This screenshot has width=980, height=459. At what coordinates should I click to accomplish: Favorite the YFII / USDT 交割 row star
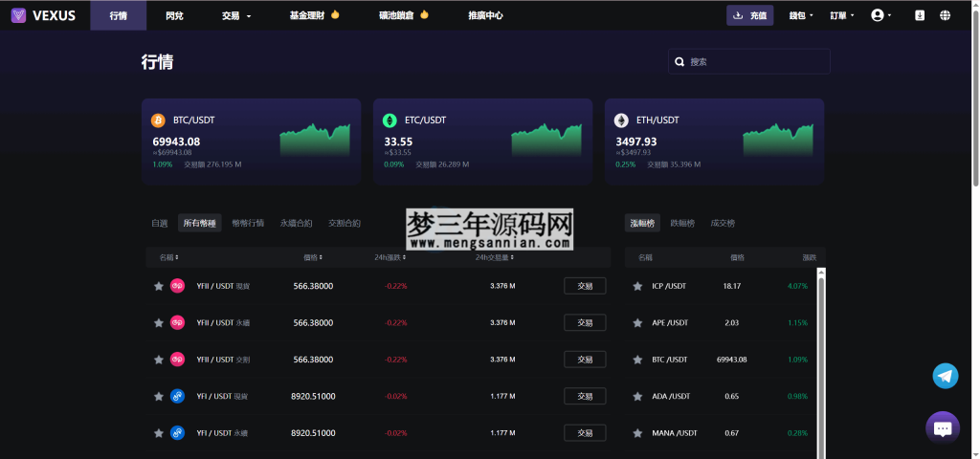click(x=159, y=360)
